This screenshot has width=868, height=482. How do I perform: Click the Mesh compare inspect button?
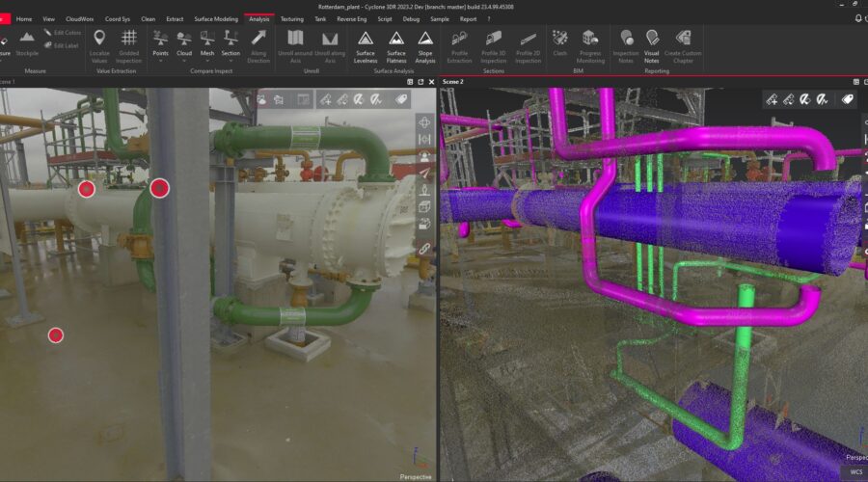pyautogui.click(x=207, y=42)
